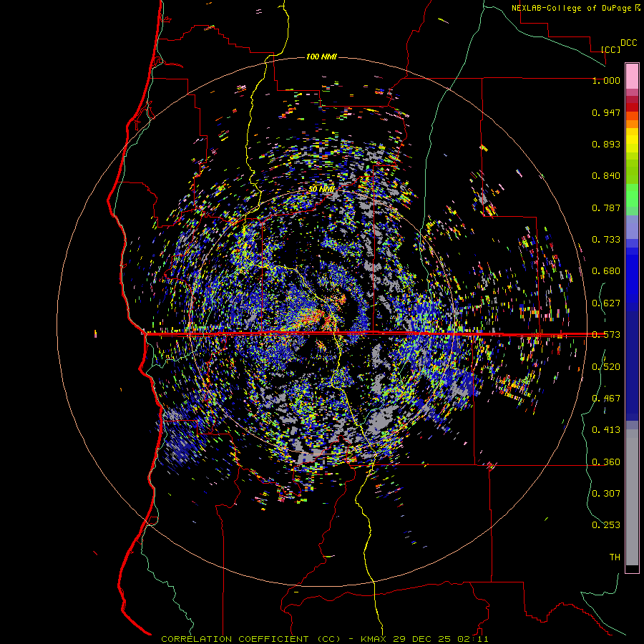This screenshot has height=644, width=644.
Task: Select the DCC label above the legend
Action: point(628,43)
